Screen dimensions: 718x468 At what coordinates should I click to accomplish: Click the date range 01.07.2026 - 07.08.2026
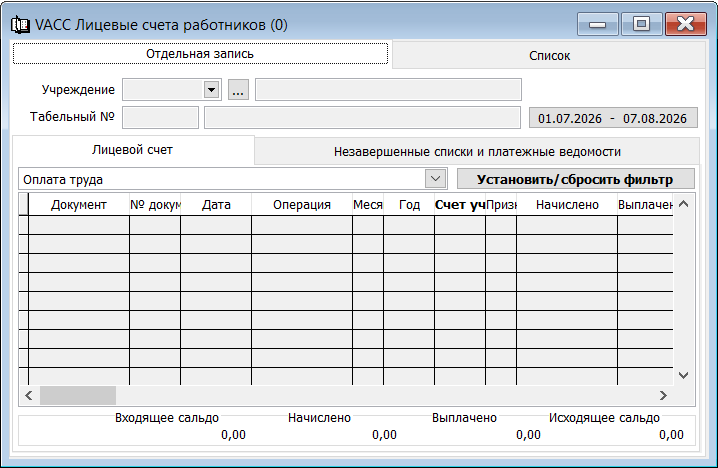(613, 118)
